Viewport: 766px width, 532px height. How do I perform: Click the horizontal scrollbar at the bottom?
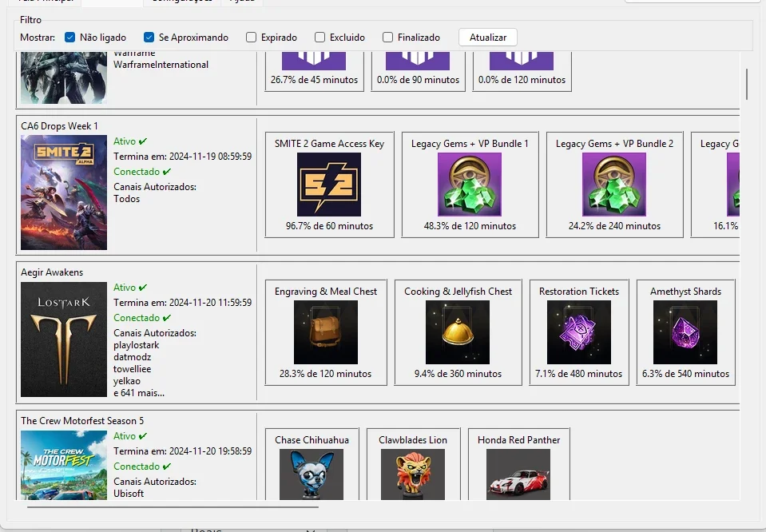coord(173,506)
